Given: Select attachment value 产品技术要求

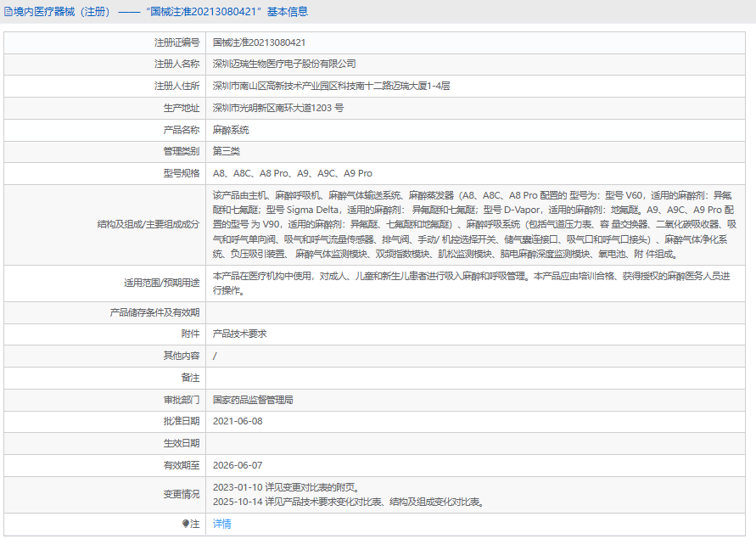Looking at the screenshot, I should point(239,334).
